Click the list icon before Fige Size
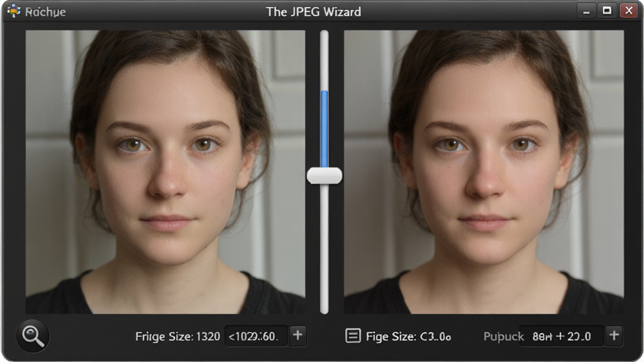 [x=353, y=336]
